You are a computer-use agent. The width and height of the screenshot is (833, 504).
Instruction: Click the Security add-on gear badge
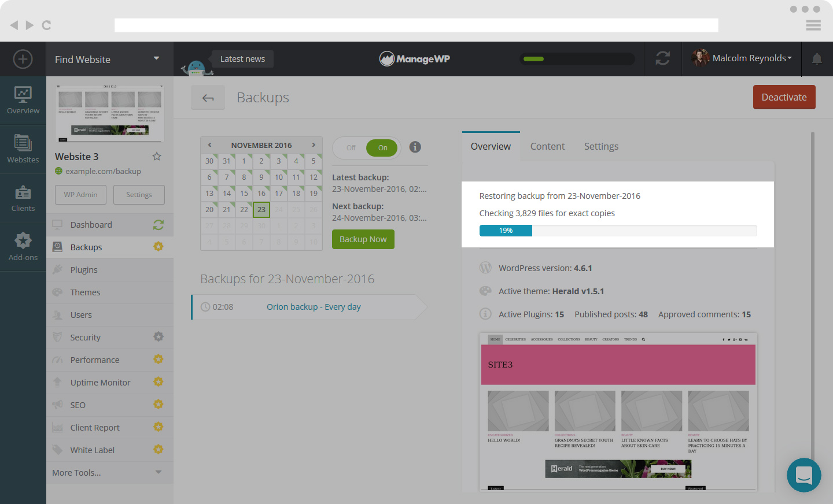coord(159,337)
